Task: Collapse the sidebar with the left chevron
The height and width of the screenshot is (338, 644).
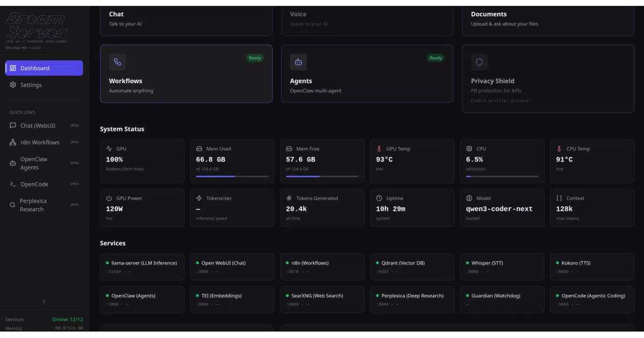Action: (44, 302)
